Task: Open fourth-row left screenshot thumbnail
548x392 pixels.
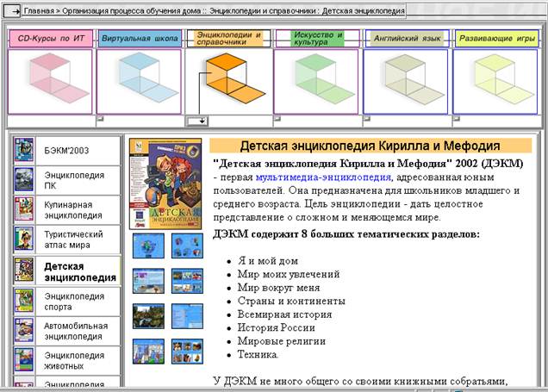Action: (x=148, y=352)
